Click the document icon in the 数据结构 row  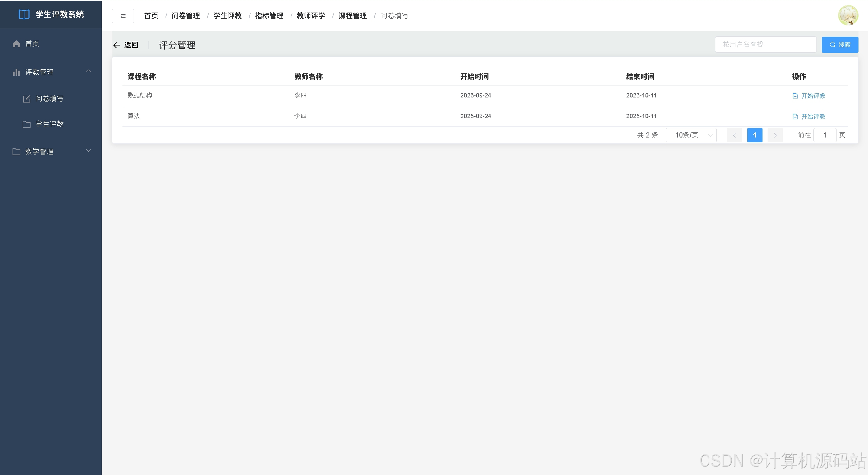[x=795, y=96]
